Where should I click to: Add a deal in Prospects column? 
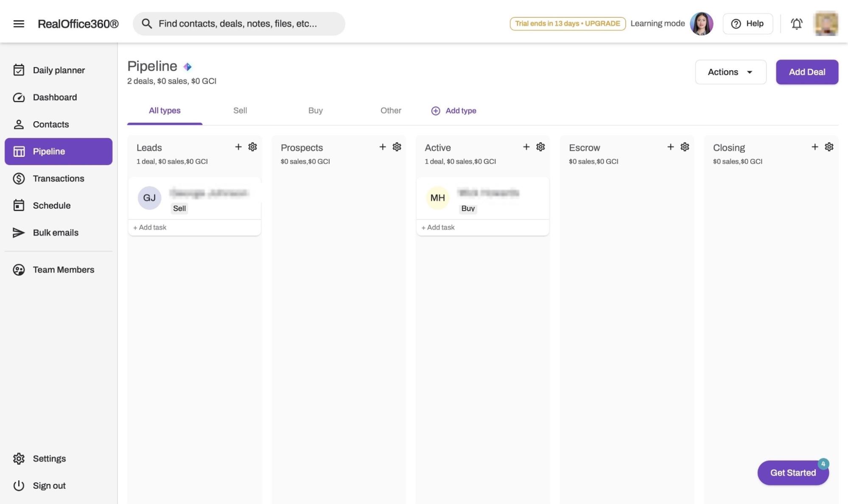click(382, 147)
